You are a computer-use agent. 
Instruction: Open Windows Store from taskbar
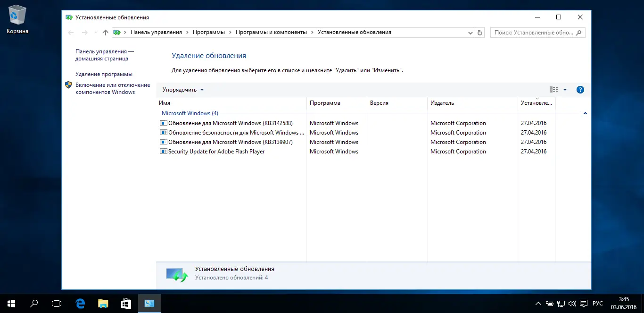[126, 304]
